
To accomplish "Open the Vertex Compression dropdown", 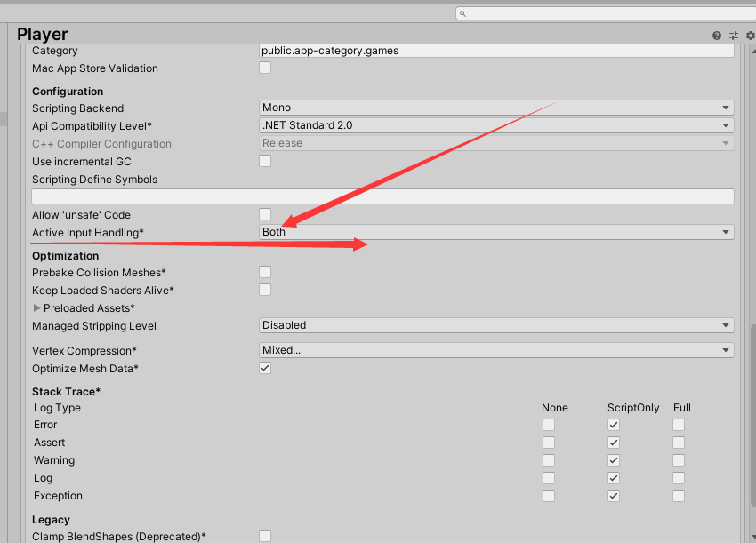I will coord(495,350).
